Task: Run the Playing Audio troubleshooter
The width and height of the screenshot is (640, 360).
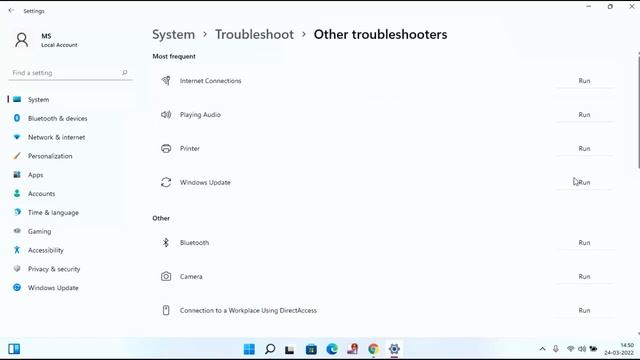Action: (x=584, y=115)
